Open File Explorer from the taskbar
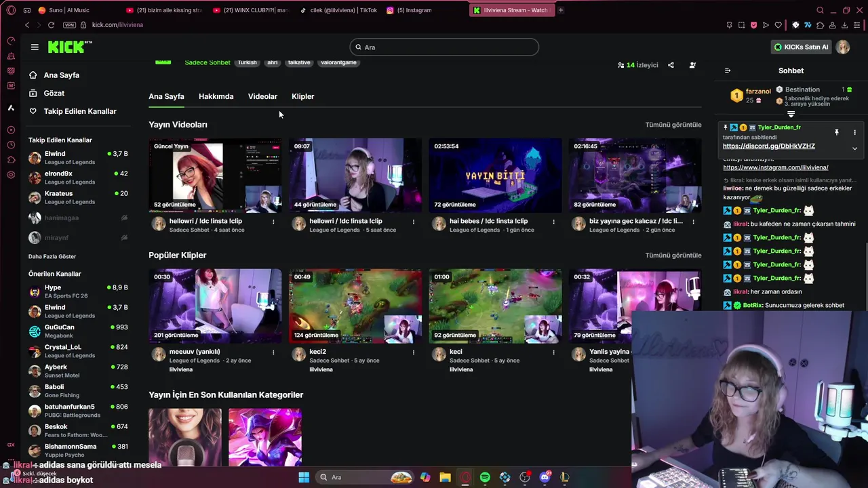Screen dimensions: 868x488 pos(445,477)
